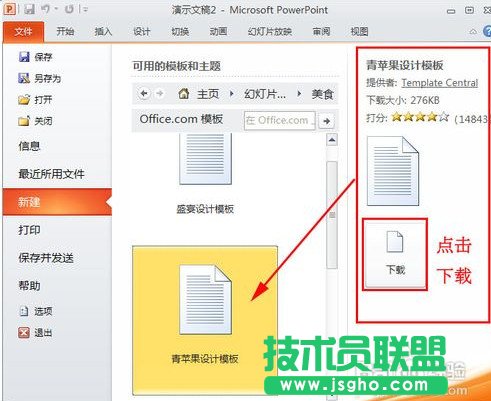Viewport: 491px width, 401px height.
Task: Click the Office.com 模板 label
Action: click(181, 119)
